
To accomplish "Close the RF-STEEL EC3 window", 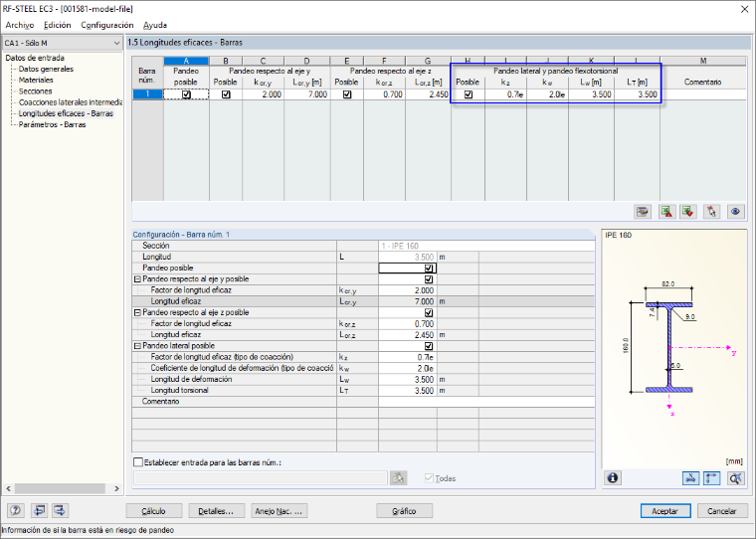I will (744, 9).
